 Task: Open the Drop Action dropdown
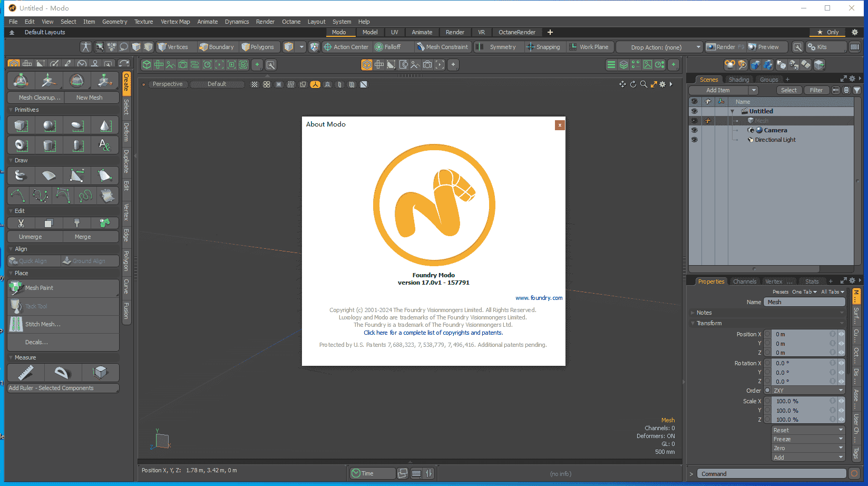point(658,46)
